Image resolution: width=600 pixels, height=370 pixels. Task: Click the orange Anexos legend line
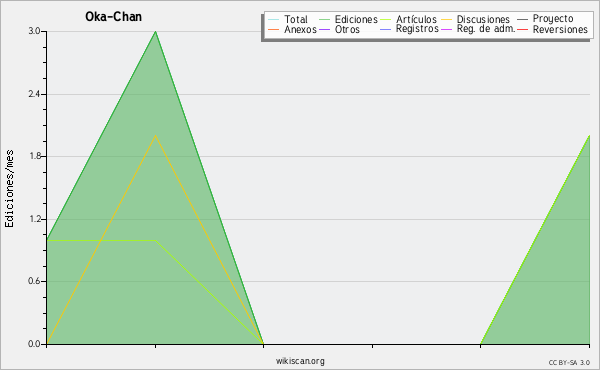click(x=274, y=29)
